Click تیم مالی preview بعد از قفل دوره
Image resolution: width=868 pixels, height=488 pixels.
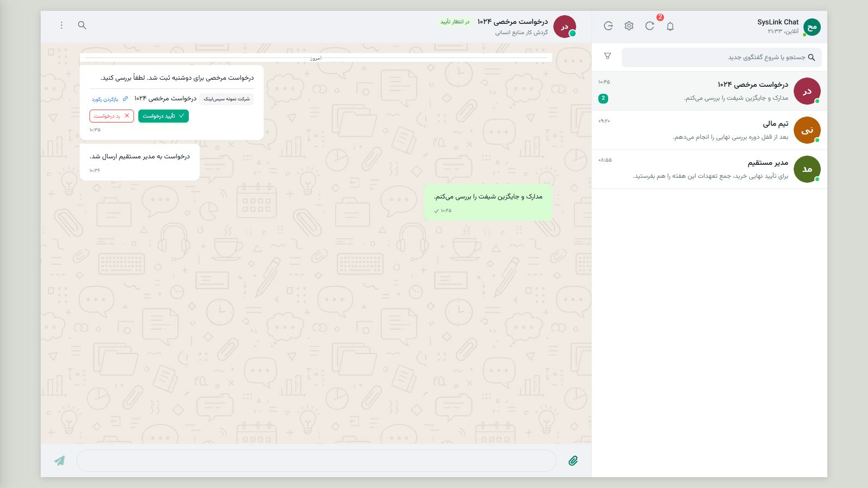point(731,137)
